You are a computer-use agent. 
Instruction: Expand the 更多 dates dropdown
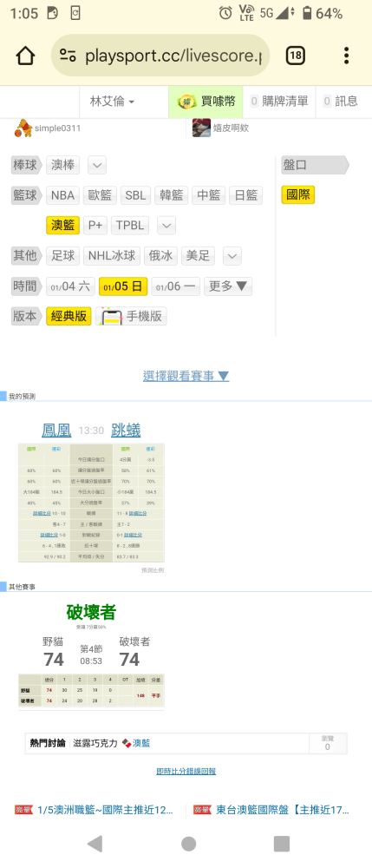click(x=228, y=286)
